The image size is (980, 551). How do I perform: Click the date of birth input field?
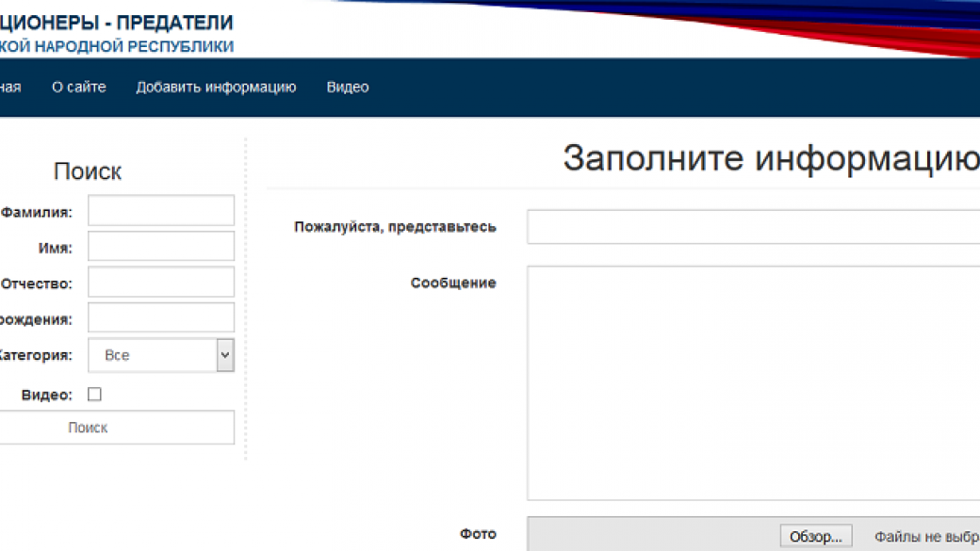tap(160, 318)
